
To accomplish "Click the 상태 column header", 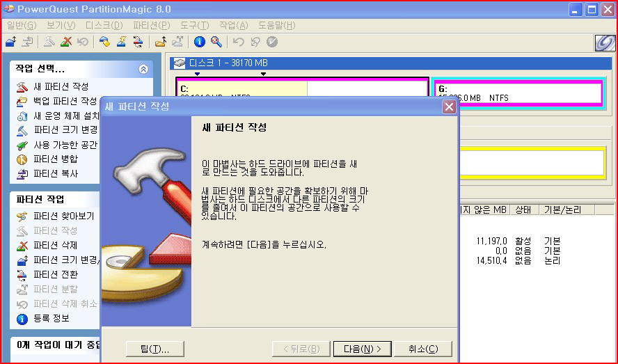I will coord(523,209).
